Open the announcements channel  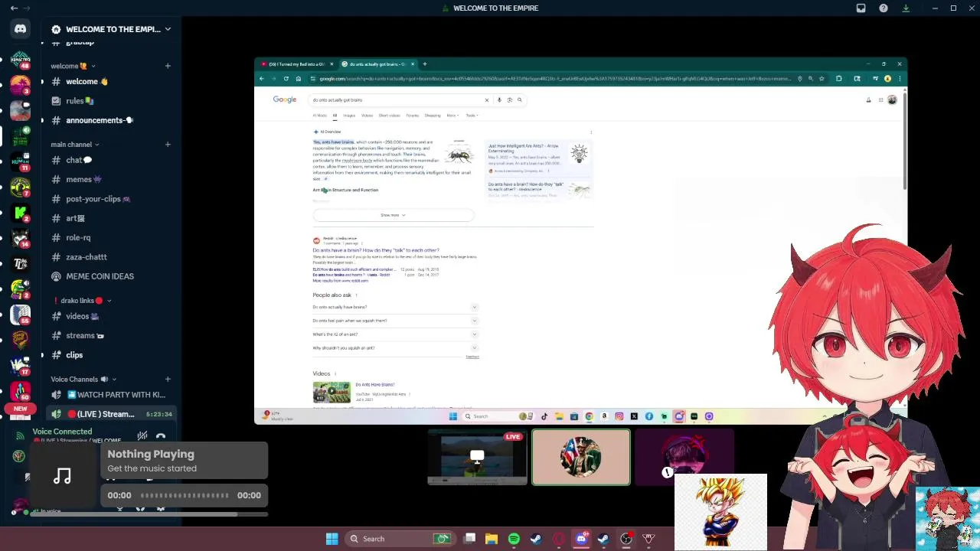coord(111,120)
